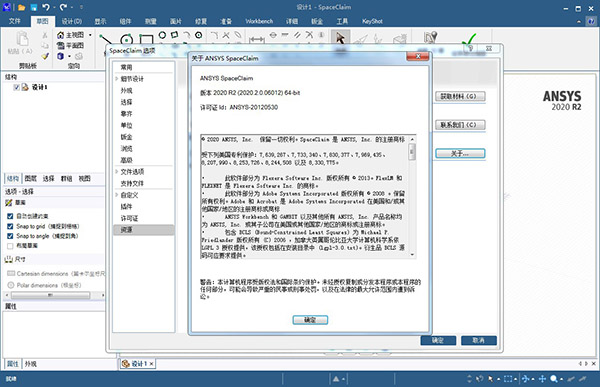This screenshot has height=387, width=600.
Task: Open the dropdown beside warning icon in status bar
Action: pos(343,379)
